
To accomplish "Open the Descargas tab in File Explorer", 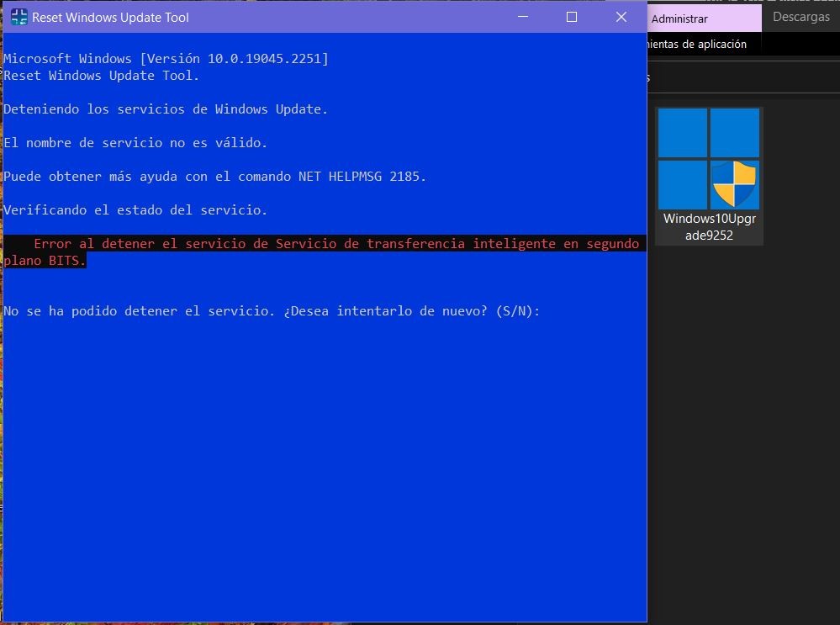I will pos(800,17).
